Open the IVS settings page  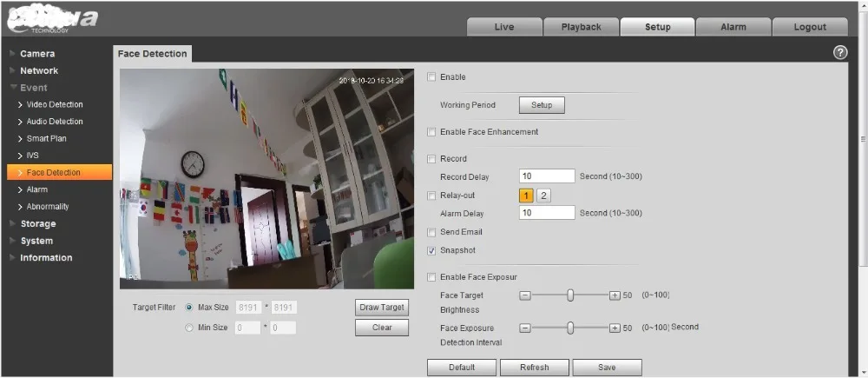pyautogui.click(x=32, y=156)
